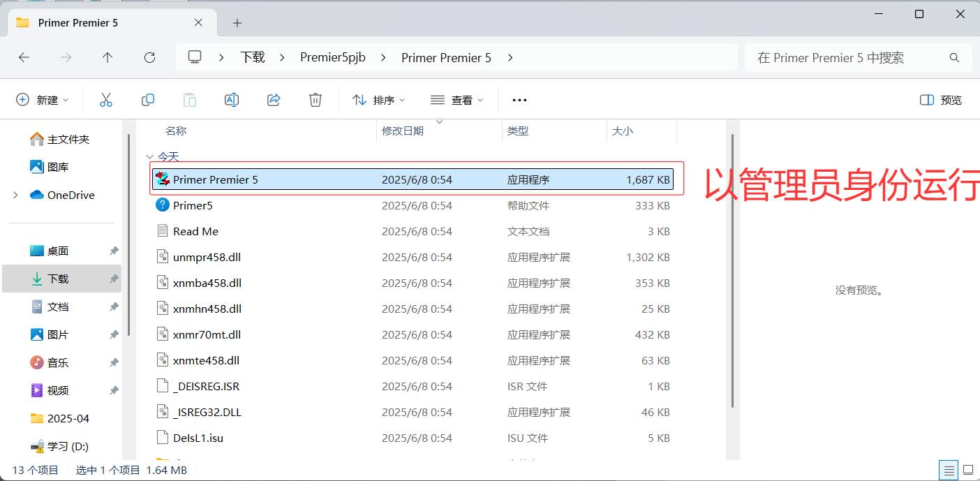The height and width of the screenshot is (481, 980).
Task: Select the Primer5 help file icon
Action: (163, 205)
